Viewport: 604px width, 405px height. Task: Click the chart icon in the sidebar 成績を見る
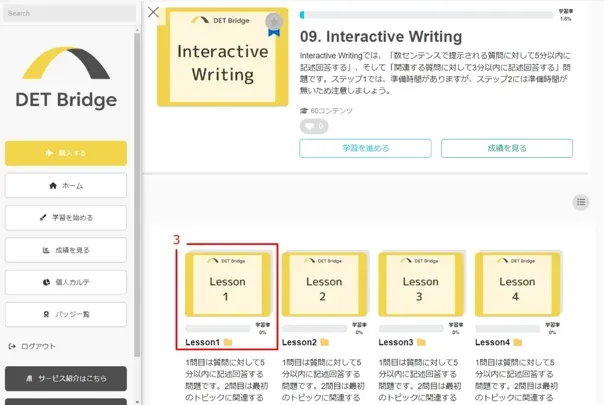click(x=46, y=250)
